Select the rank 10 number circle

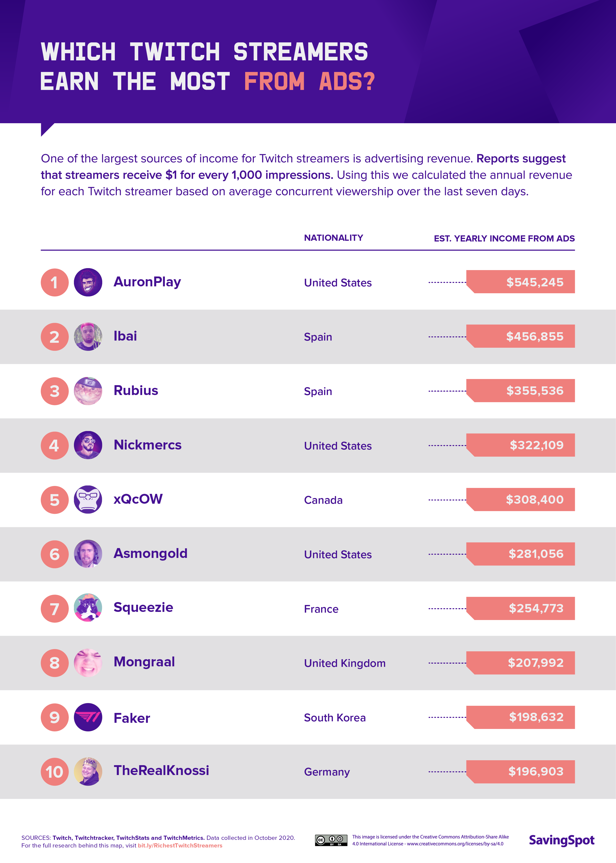pos(55,772)
